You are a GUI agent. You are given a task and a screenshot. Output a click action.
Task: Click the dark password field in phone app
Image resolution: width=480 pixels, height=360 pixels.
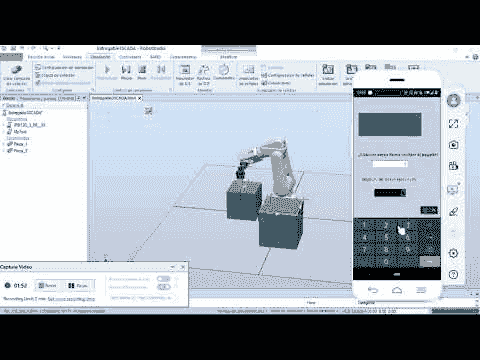point(390,193)
